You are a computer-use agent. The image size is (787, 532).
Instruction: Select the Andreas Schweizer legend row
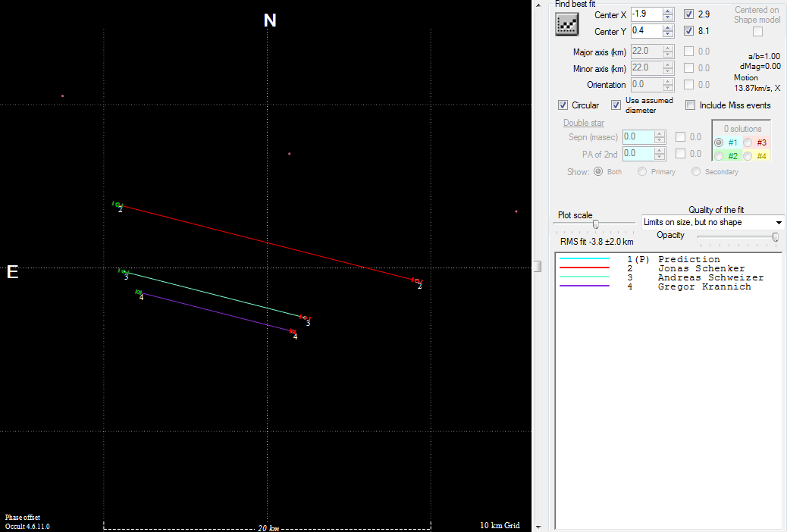tap(669, 277)
